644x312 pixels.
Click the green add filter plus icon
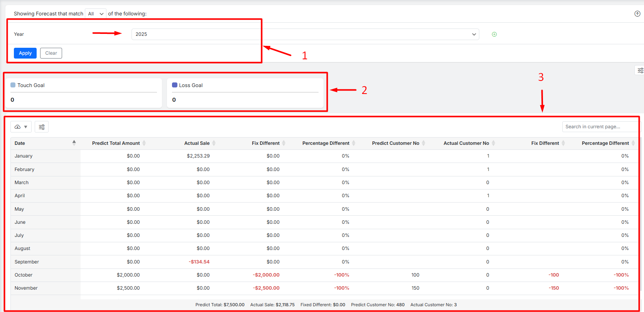click(494, 34)
